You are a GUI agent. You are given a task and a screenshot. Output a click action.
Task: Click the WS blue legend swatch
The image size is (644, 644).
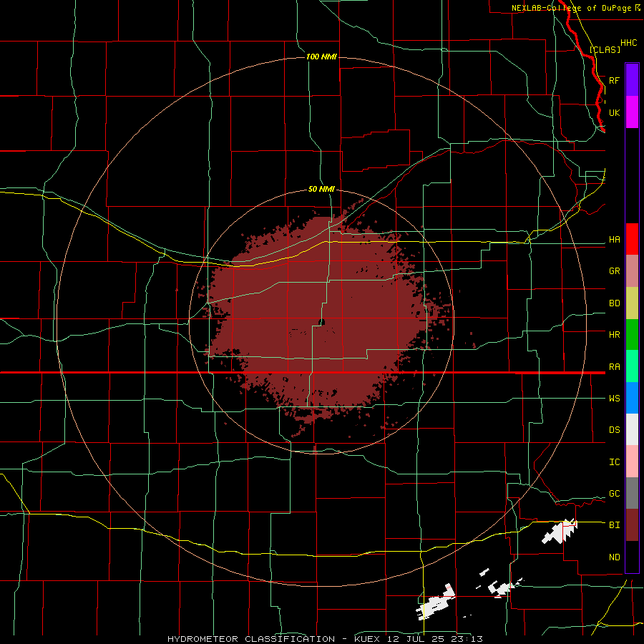632,398
